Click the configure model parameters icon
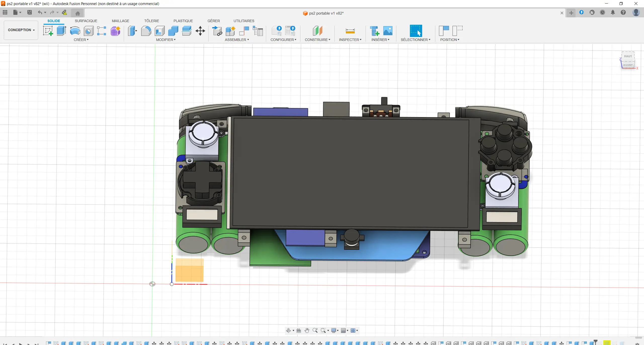 [277, 31]
